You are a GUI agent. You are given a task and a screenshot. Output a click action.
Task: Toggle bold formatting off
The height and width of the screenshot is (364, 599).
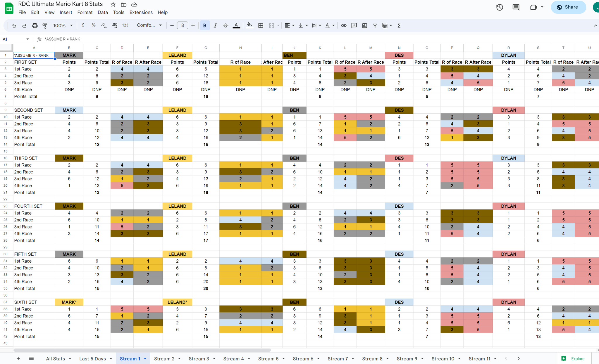[205, 25]
